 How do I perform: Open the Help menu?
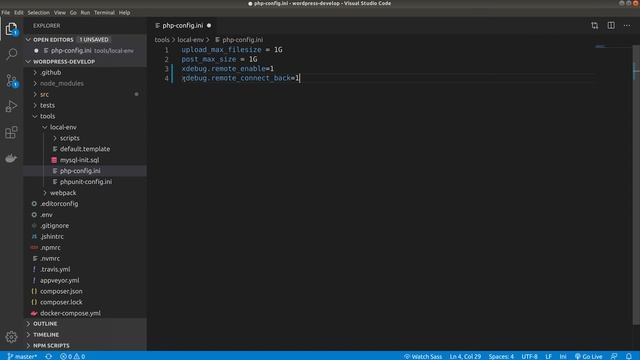pyautogui.click(x=124, y=13)
